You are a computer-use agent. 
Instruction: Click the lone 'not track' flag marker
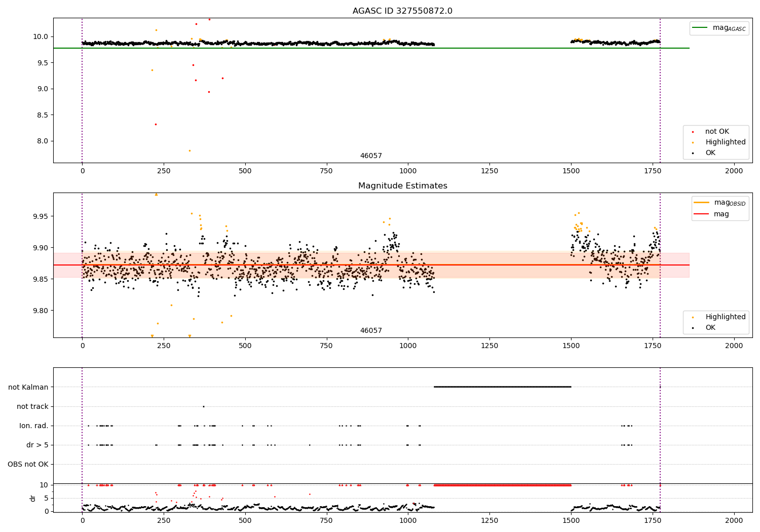coord(203,406)
